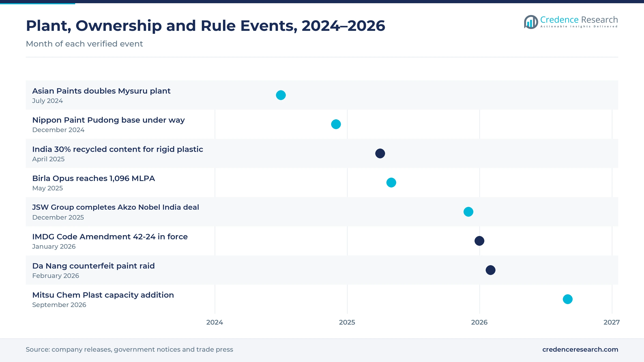Click the 2027 axis label

[x=612, y=322]
